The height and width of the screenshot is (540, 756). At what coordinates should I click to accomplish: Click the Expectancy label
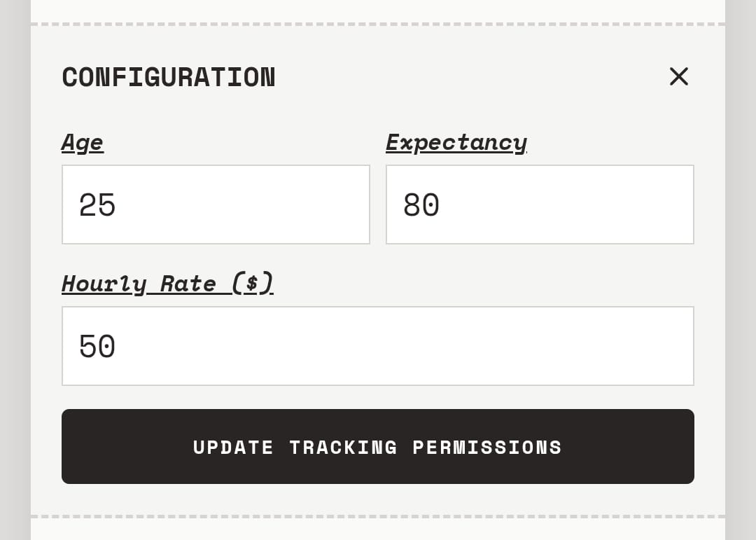coord(456,142)
